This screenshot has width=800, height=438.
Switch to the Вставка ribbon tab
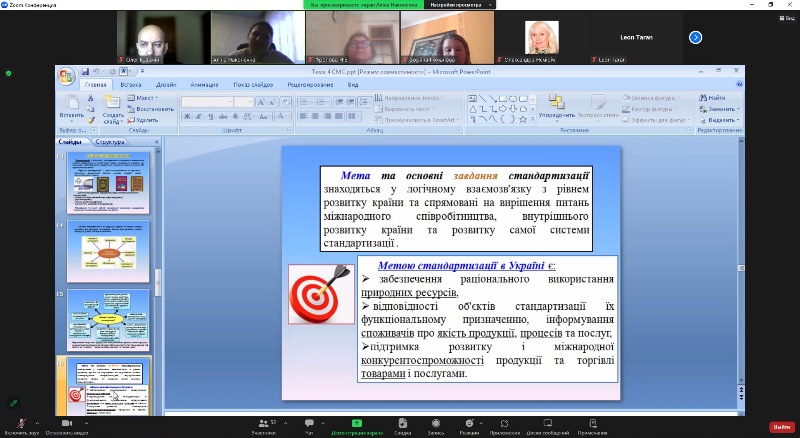click(131, 86)
